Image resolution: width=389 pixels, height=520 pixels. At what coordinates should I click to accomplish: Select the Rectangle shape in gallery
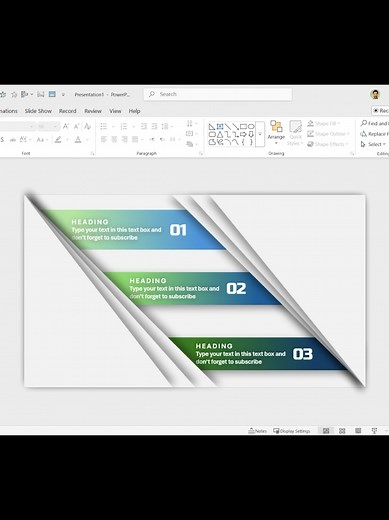(243, 127)
